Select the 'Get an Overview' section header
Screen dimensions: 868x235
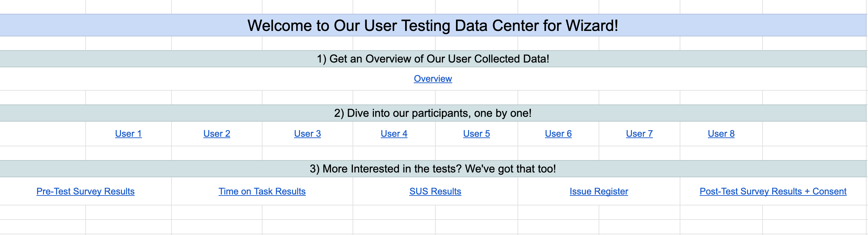(x=433, y=59)
